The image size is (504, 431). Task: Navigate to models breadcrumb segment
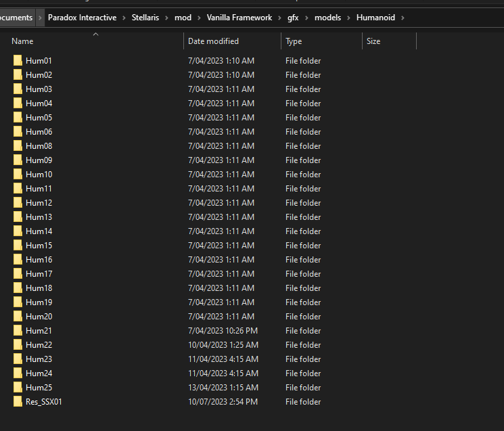pyautogui.click(x=327, y=18)
